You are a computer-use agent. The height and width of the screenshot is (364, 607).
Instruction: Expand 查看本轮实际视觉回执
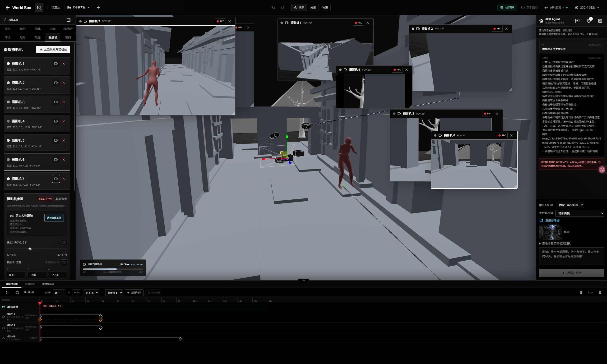pyautogui.click(x=555, y=244)
